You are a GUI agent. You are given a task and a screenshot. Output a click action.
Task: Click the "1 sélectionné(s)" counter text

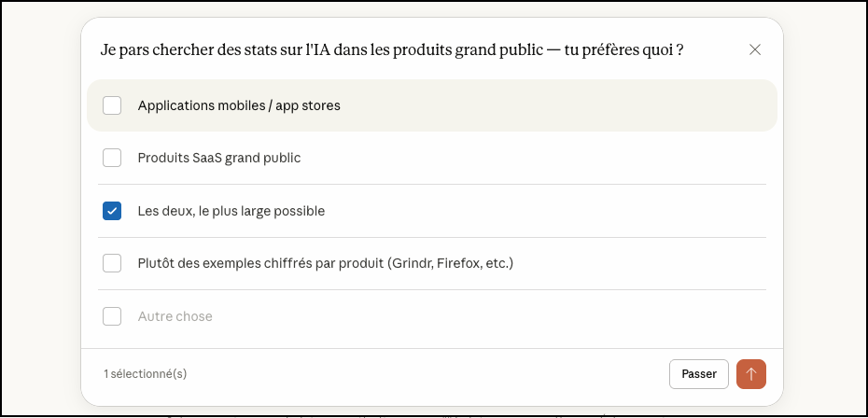[x=146, y=374]
